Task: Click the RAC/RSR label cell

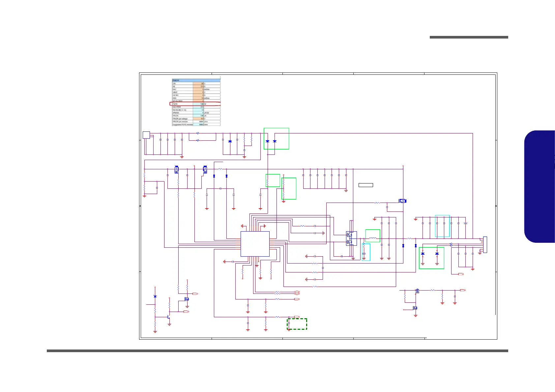Action: 183,107
